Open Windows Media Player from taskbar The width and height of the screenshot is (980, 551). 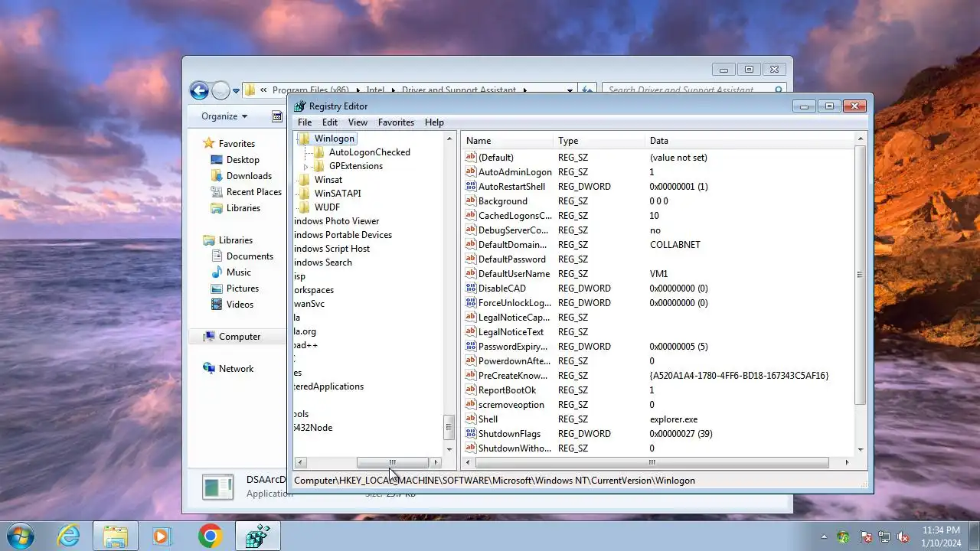(x=162, y=536)
